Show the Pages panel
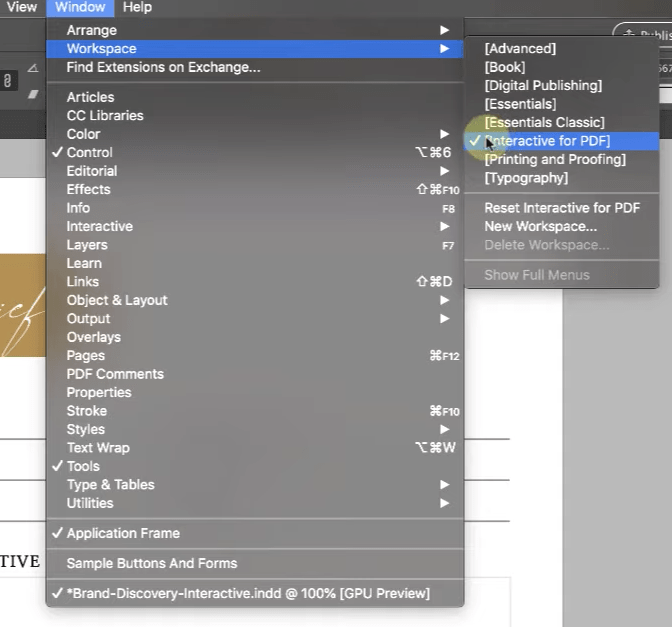This screenshot has width=672, height=627. coord(255,355)
